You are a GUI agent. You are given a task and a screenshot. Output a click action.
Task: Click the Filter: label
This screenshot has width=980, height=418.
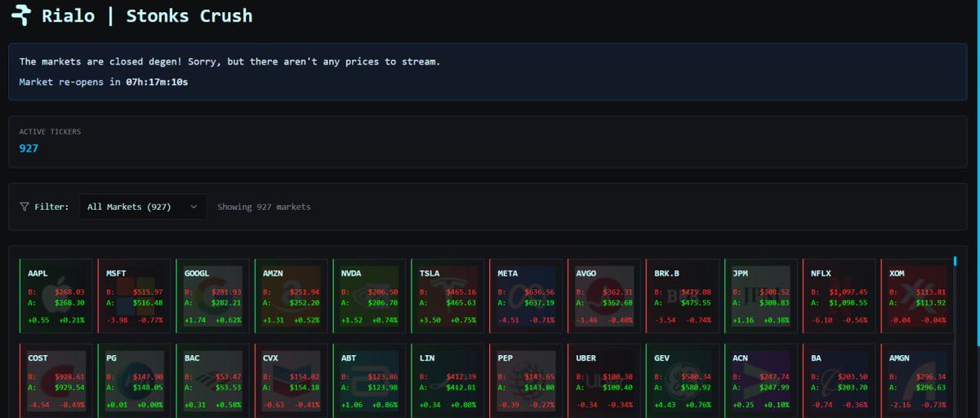pyautogui.click(x=51, y=207)
